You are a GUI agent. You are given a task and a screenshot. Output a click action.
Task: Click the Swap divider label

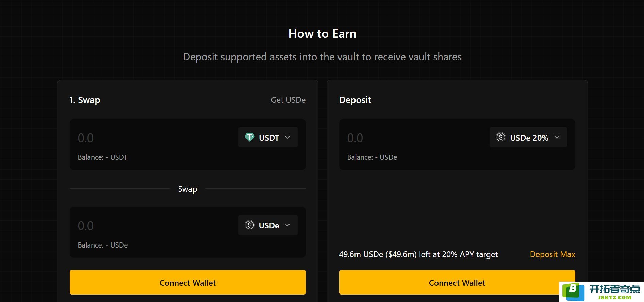coord(188,189)
